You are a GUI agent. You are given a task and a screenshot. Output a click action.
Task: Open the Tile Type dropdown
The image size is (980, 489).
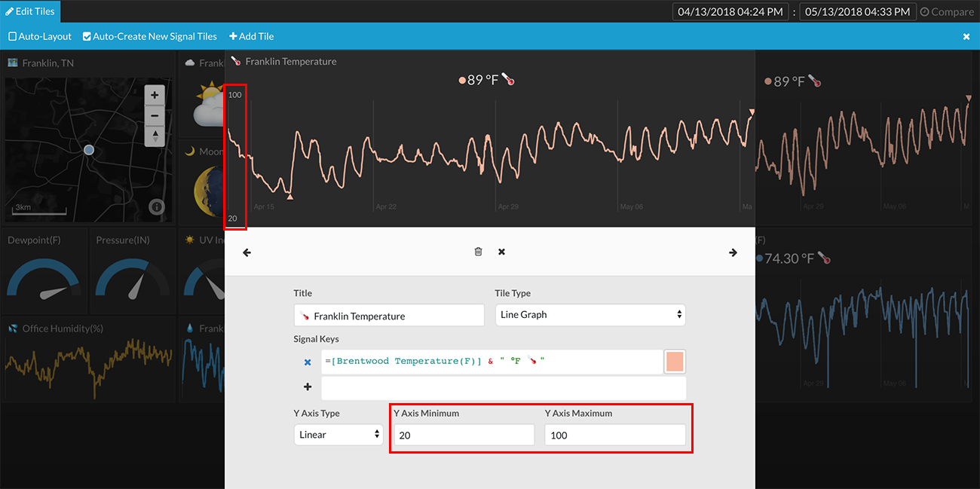(590, 315)
